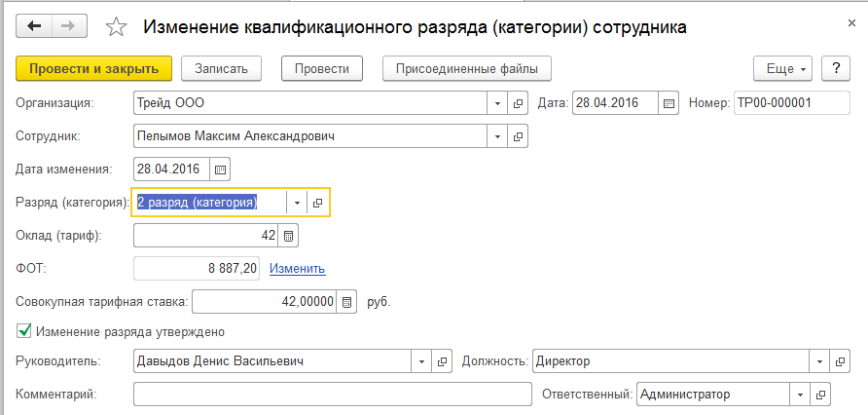Open the Сотрудник record via its open button
Image resolution: width=868 pixels, height=415 pixels.
pos(519,135)
